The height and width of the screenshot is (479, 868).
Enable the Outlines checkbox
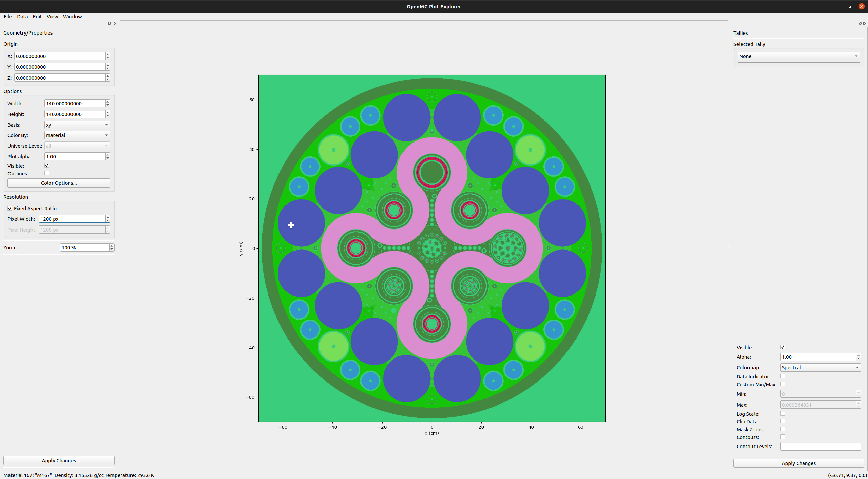47,173
